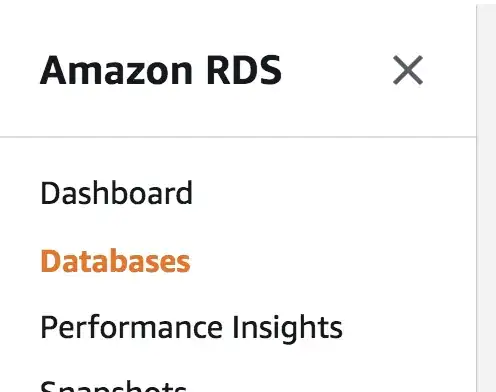
Task: Hide the side navigation with the cross icon
Action: (408, 70)
